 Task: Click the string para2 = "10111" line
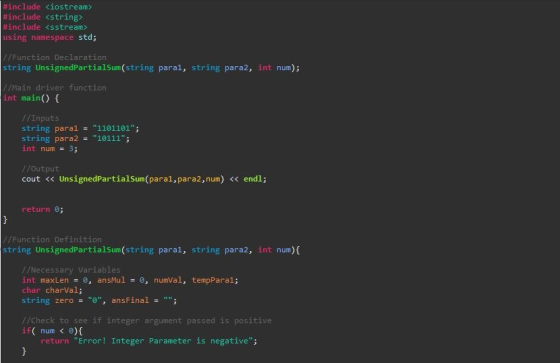click(76, 139)
